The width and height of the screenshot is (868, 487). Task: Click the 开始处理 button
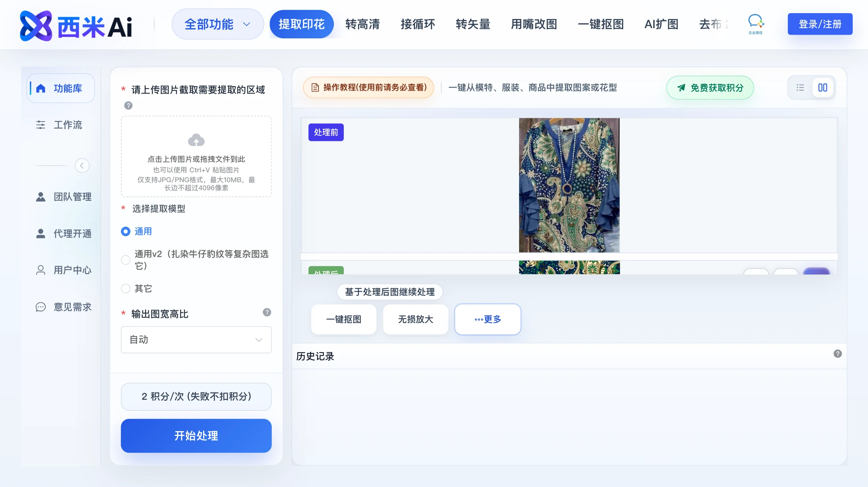coord(196,436)
